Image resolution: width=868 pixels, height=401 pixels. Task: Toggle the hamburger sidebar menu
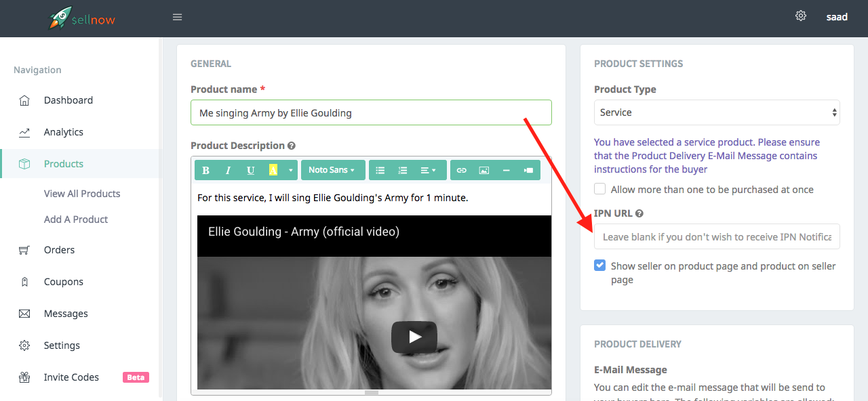[x=178, y=18]
